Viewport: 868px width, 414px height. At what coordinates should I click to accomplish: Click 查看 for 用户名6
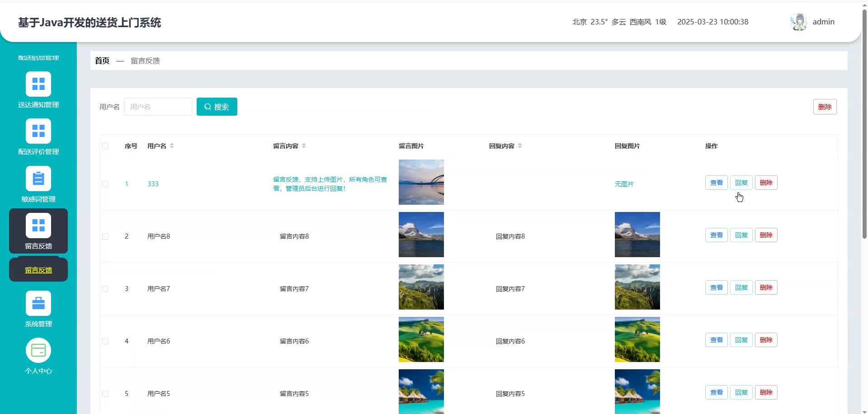(x=717, y=340)
